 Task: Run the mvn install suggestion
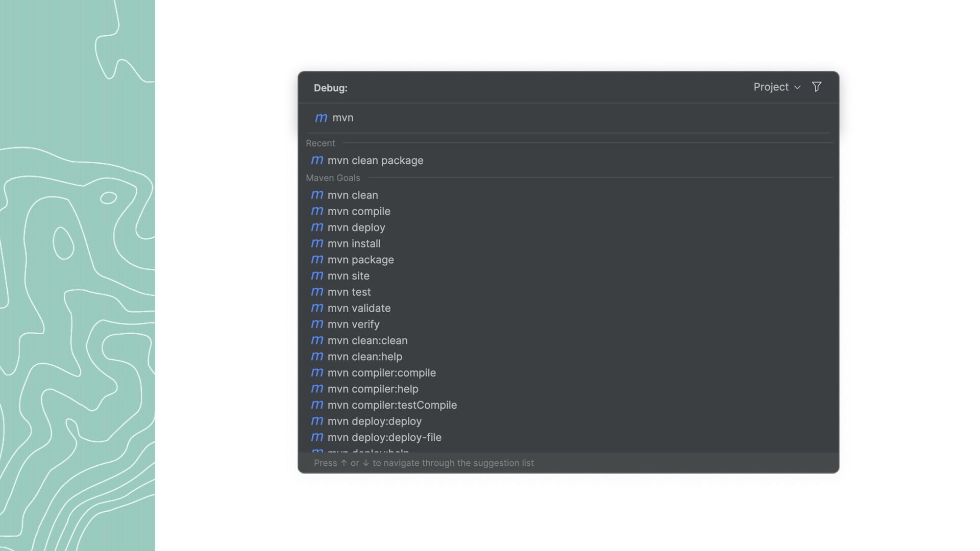click(354, 244)
